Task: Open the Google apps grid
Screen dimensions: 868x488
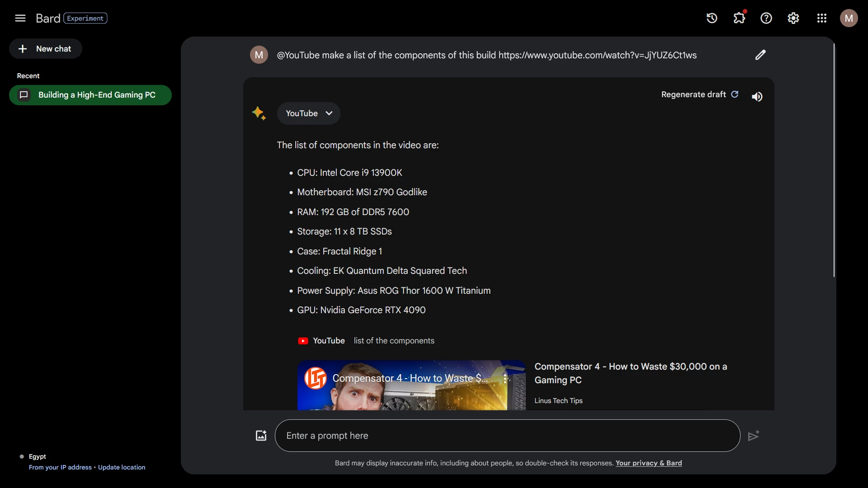Action: click(x=822, y=18)
